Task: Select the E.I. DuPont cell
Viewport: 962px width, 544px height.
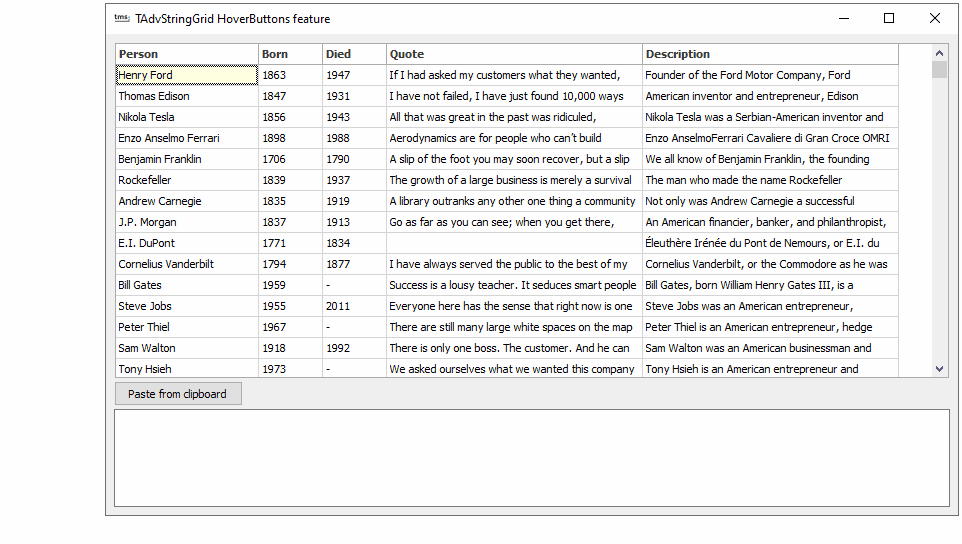Action: point(187,243)
